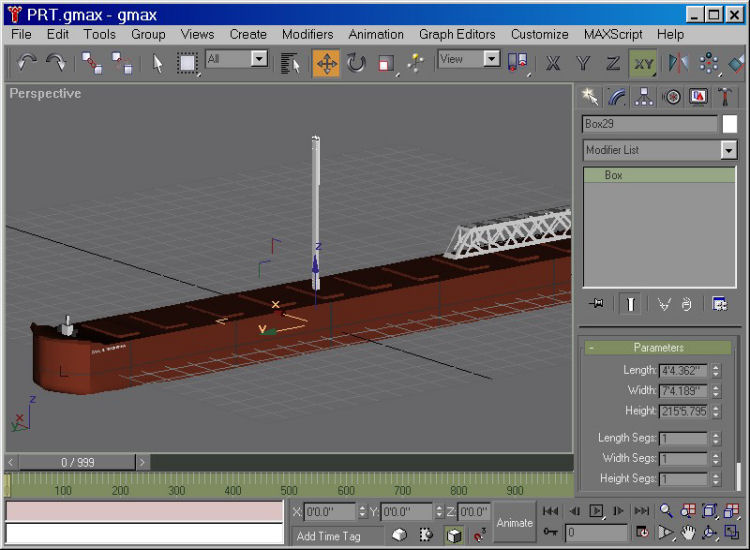
Task: Activate the Select and Move tool
Action: click(326, 64)
